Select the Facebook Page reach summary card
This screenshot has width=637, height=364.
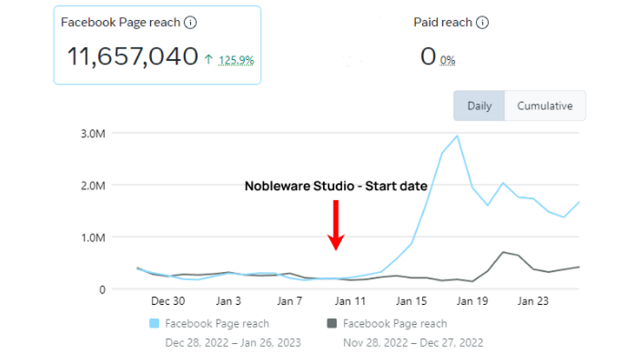click(x=157, y=45)
